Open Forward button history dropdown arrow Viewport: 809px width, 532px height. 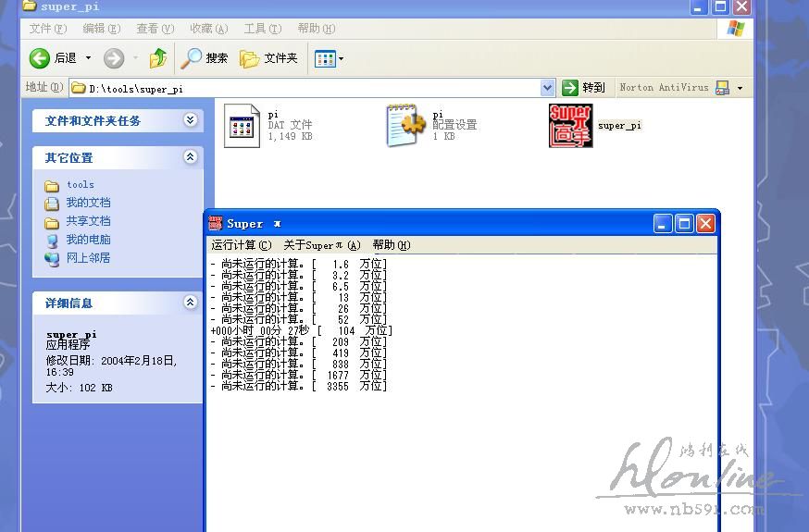click(136, 57)
